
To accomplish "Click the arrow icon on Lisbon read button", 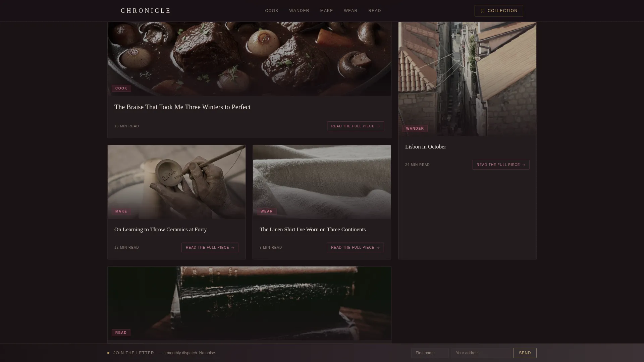I will tap(524, 165).
